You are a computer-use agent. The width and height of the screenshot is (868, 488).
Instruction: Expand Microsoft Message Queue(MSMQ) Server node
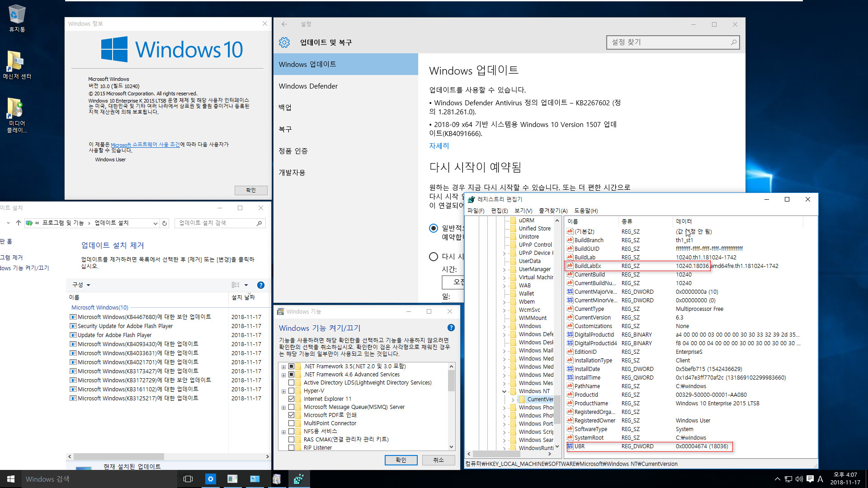tap(283, 408)
